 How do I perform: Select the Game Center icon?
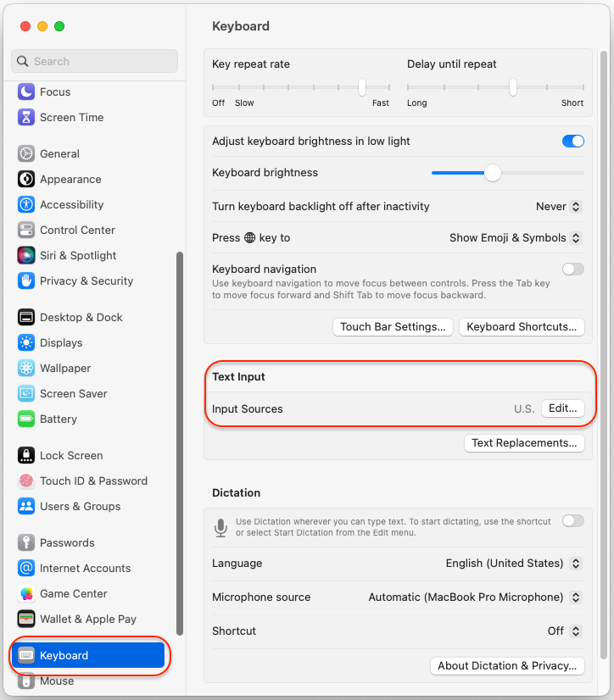point(26,593)
